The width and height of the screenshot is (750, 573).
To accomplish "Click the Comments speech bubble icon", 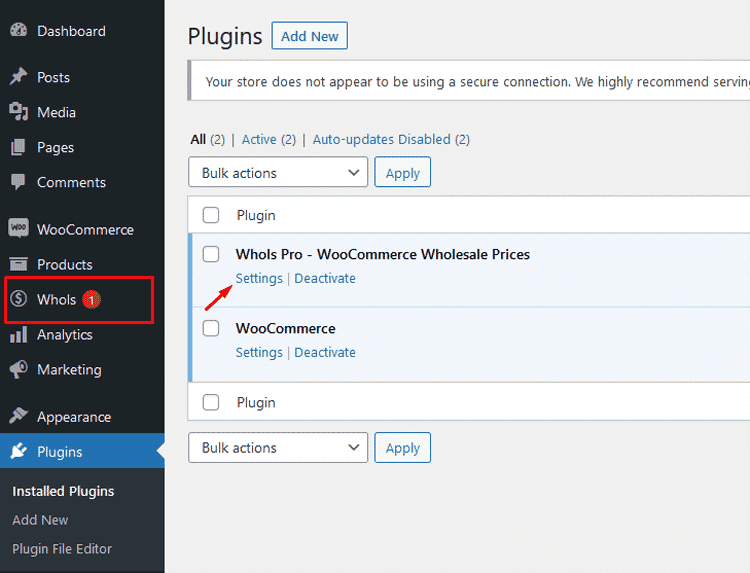I will click(x=19, y=182).
